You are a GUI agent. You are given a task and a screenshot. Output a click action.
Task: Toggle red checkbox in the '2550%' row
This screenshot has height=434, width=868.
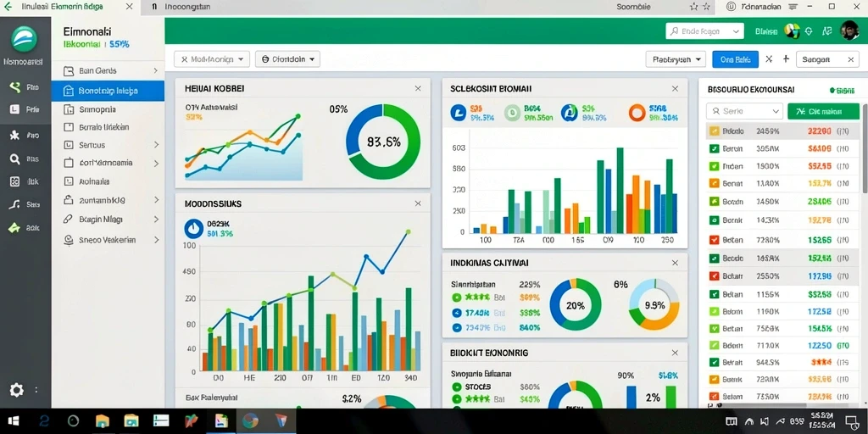714,275
